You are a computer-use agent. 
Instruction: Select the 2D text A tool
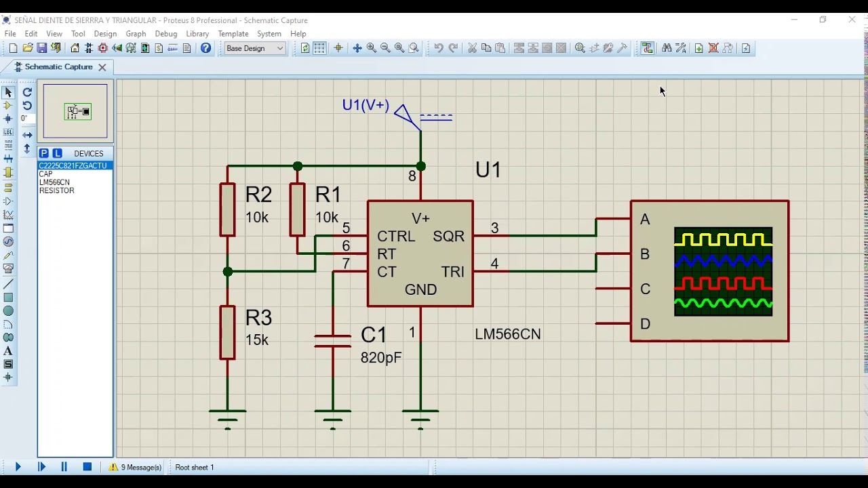tap(8, 351)
